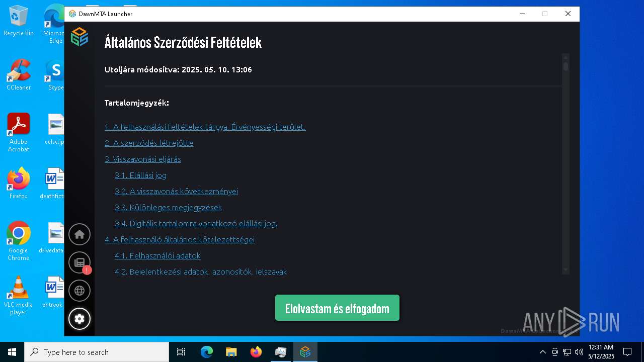Open VLC media player desktop shortcut
Image resolution: width=644 pixels, height=362 pixels.
coord(19,296)
